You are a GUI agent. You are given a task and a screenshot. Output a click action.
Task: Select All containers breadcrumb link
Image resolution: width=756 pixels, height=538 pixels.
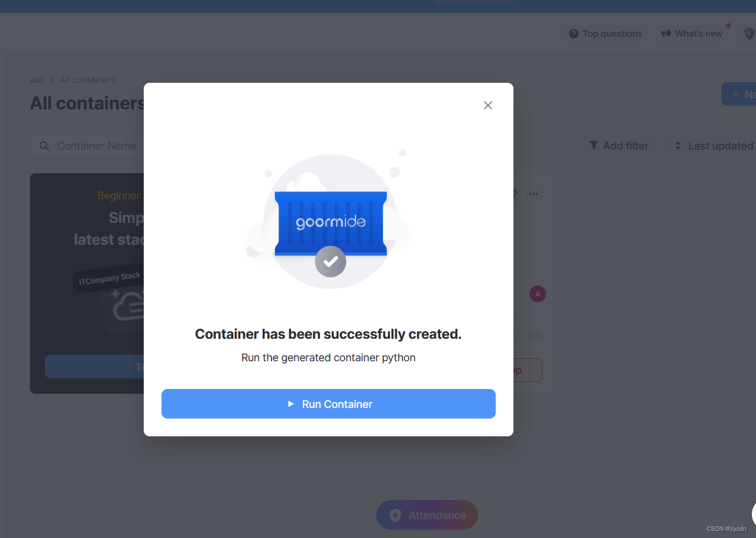[88, 79]
